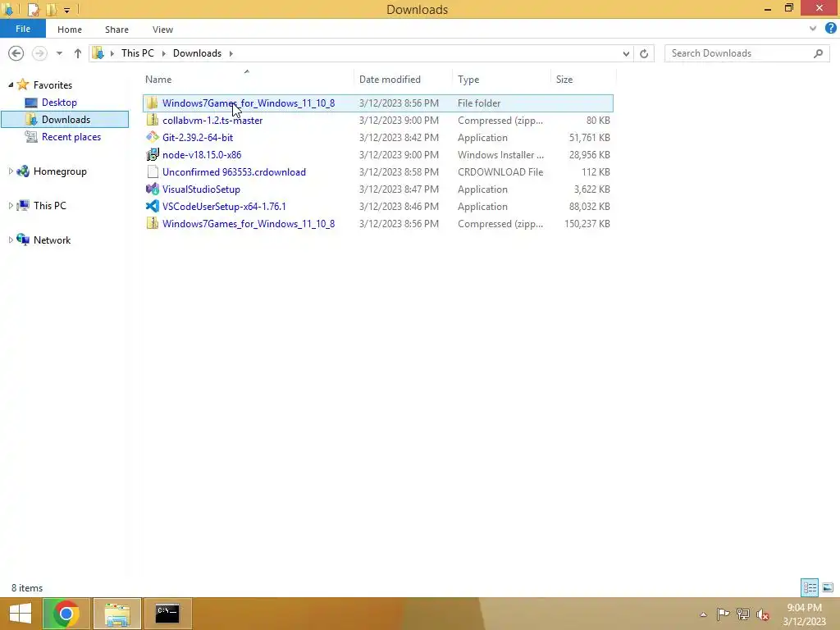Open the Action Center flag icon
Screen dimensions: 840x630
[723, 614]
